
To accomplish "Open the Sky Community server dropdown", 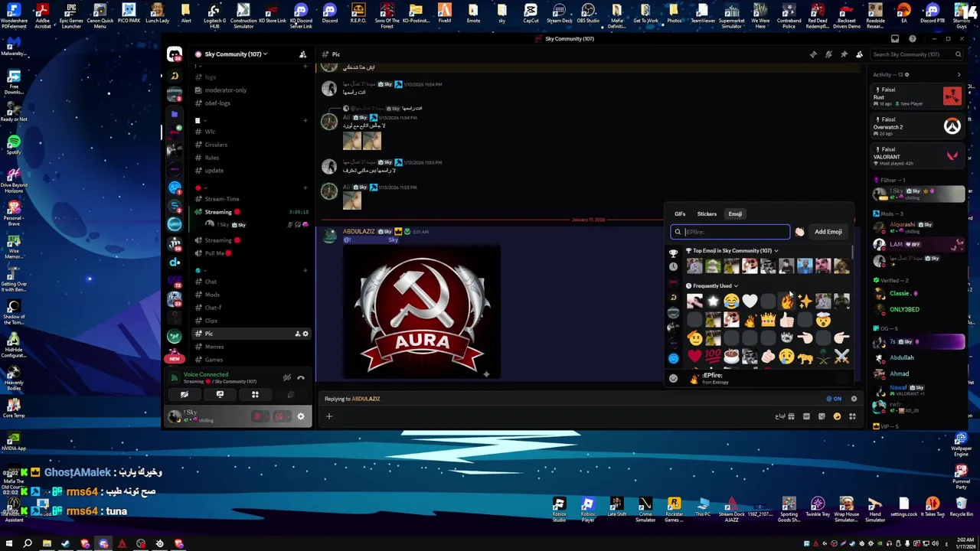I will (x=236, y=54).
